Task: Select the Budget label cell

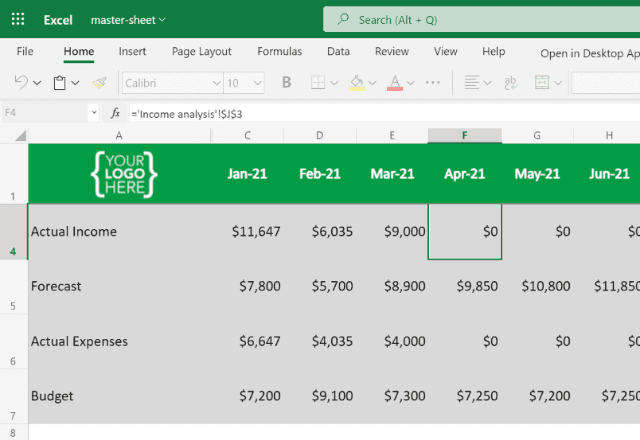Action: pos(119,396)
